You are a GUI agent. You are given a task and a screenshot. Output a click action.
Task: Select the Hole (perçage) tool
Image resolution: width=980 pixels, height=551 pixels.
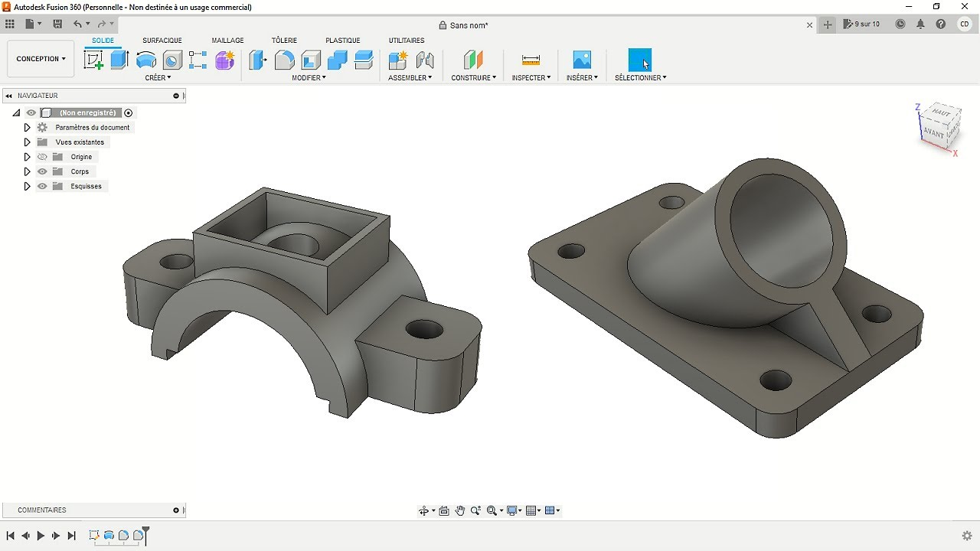pos(171,60)
